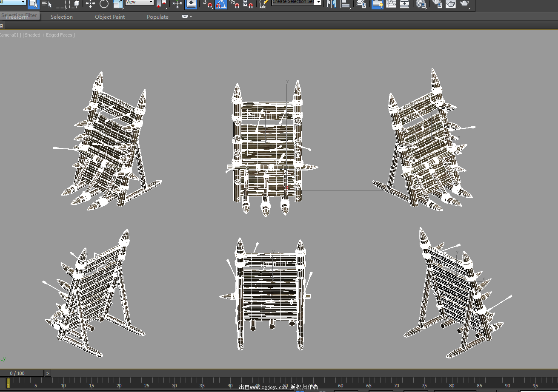Toggle 3D Snaps on toolbar
Screen dimensions: 558x392
[207, 4]
